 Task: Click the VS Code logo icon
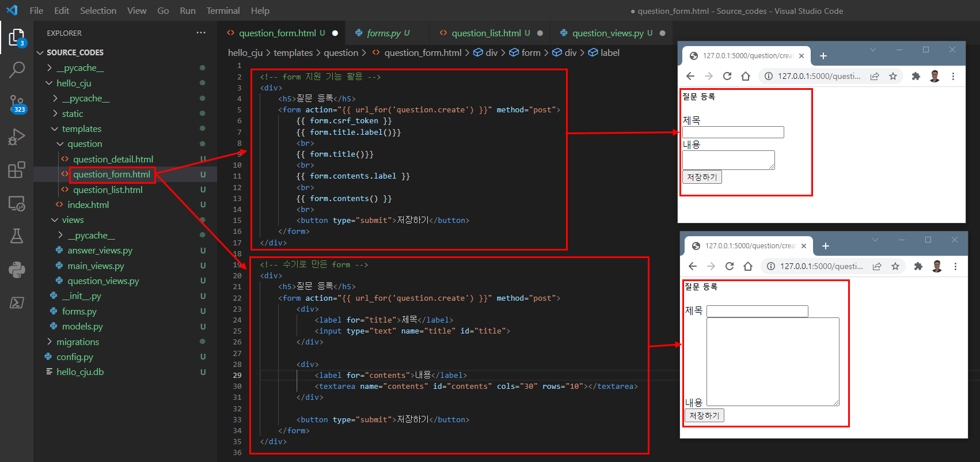pyautogui.click(x=12, y=10)
